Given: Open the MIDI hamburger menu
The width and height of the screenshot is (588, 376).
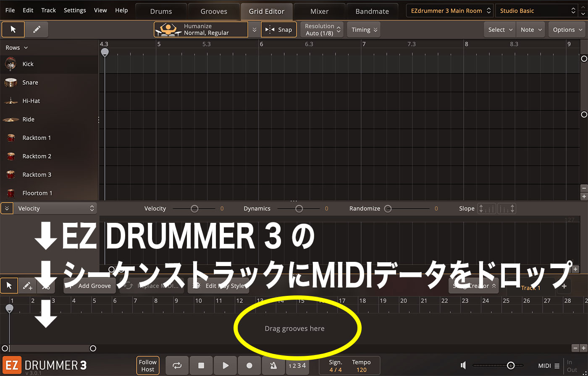Looking at the screenshot, I should [557, 366].
